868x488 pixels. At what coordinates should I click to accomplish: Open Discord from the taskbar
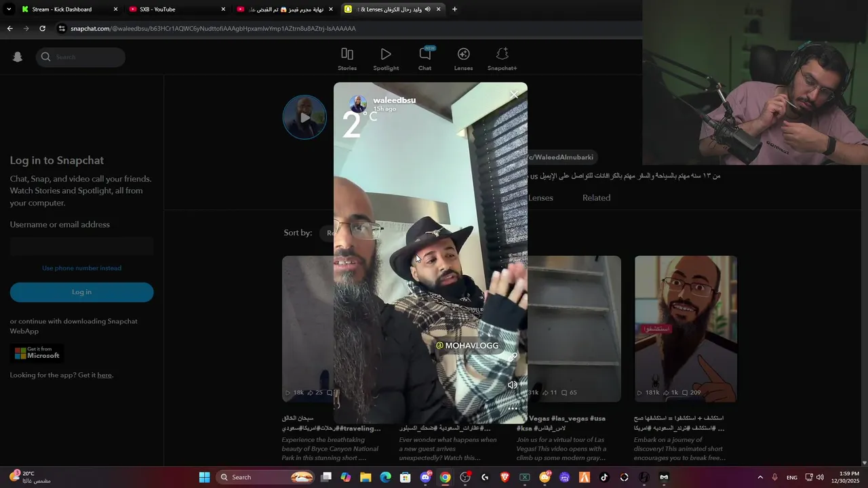click(x=425, y=477)
